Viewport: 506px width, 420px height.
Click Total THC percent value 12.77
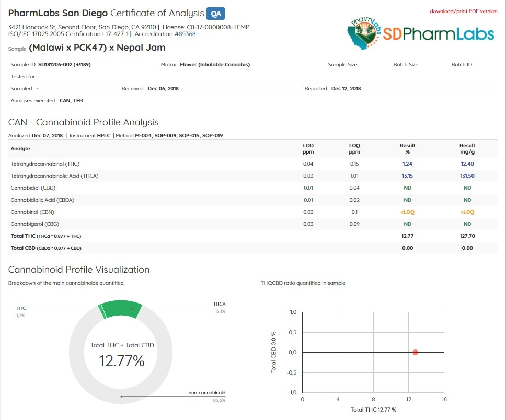407,236
